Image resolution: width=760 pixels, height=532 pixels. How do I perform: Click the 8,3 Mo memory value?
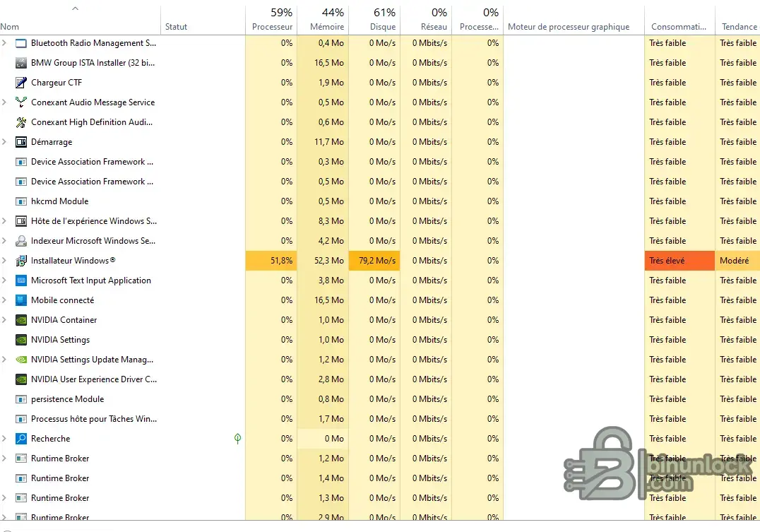[331, 221]
